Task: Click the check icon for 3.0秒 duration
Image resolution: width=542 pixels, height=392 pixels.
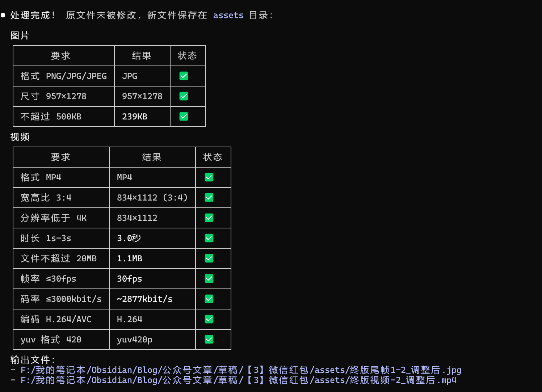Action: tap(209, 238)
